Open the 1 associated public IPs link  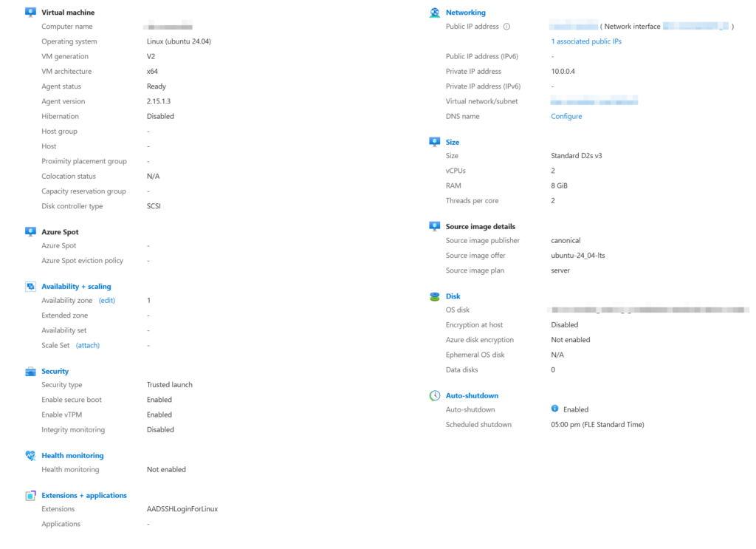point(585,41)
